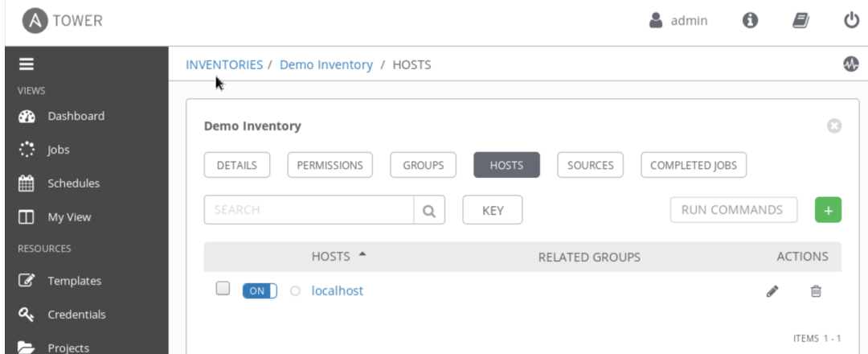Viewport: 868px width, 354px height.
Task: Switch to the GROUPS tab
Action: click(x=424, y=165)
